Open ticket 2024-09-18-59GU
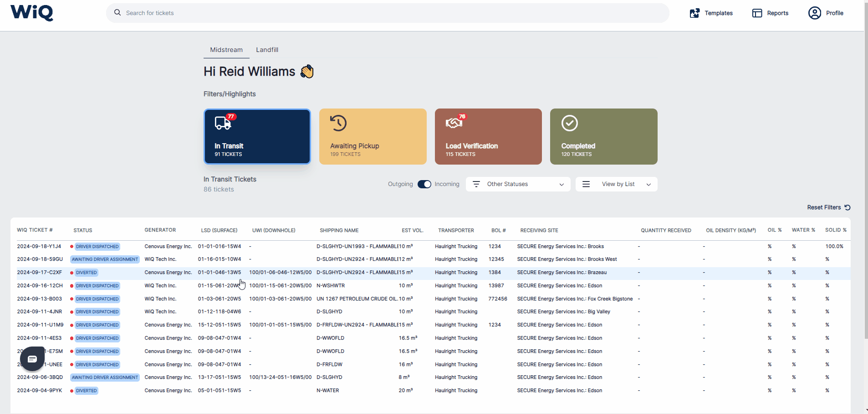 pos(40,259)
